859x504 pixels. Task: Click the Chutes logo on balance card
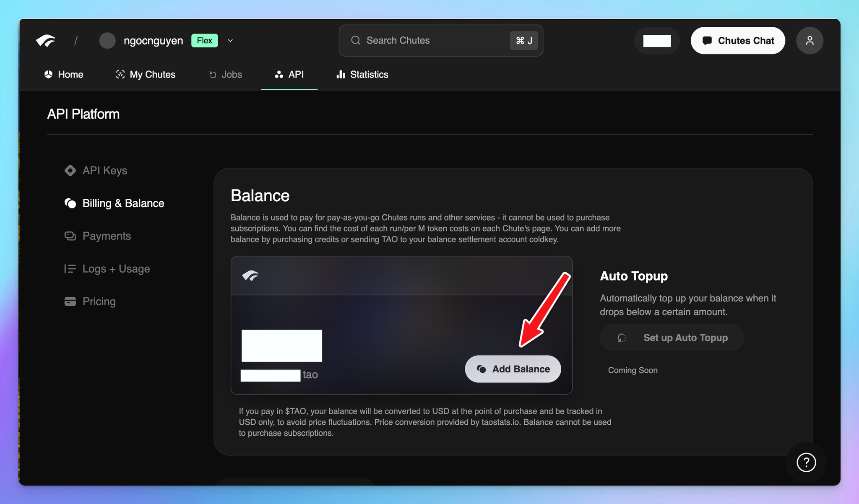[x=250, y=275]
